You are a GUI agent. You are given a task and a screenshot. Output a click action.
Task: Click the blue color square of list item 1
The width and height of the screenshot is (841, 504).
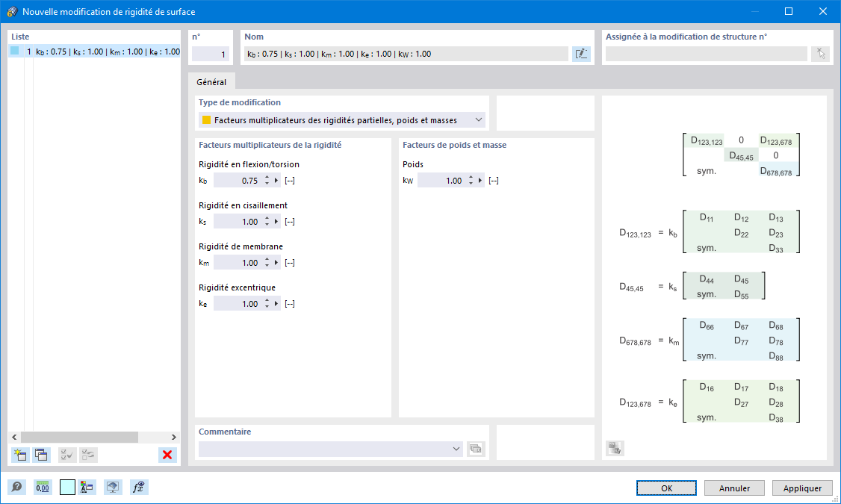coord(14,51)
